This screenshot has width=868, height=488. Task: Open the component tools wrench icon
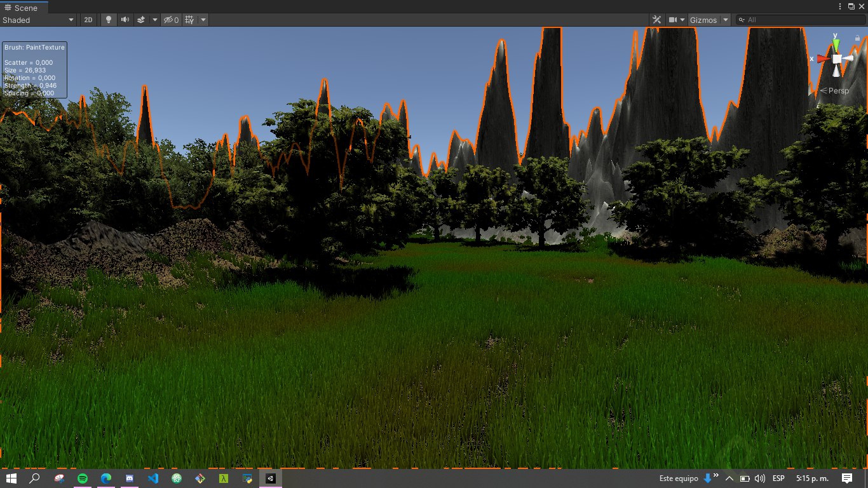[x=657, y=20]
